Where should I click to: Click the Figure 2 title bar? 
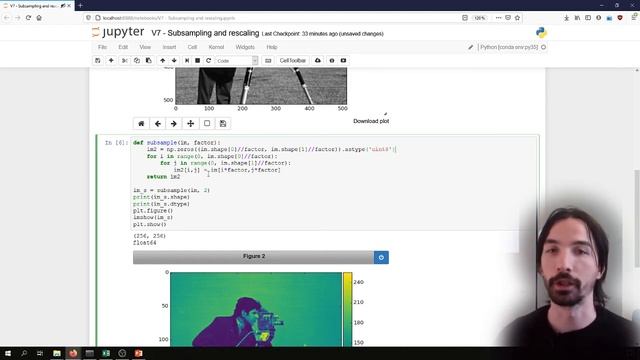(253, 257)
